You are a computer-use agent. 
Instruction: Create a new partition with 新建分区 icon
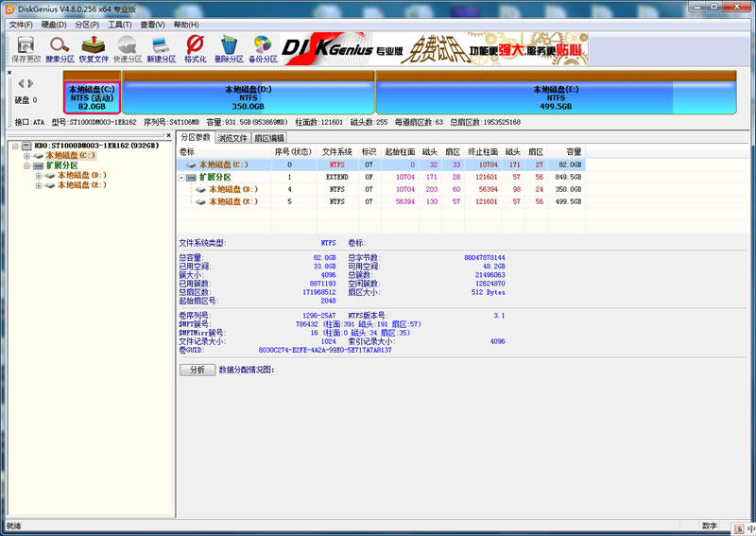pos(161,49)
